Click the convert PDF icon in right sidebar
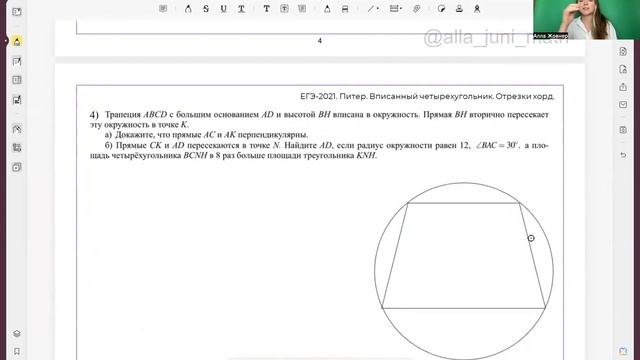Viewport: 640px width, 360px height. (x=623, y=51)
